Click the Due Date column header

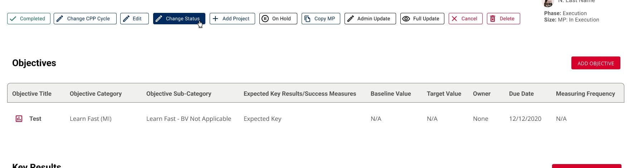[521, 94]
